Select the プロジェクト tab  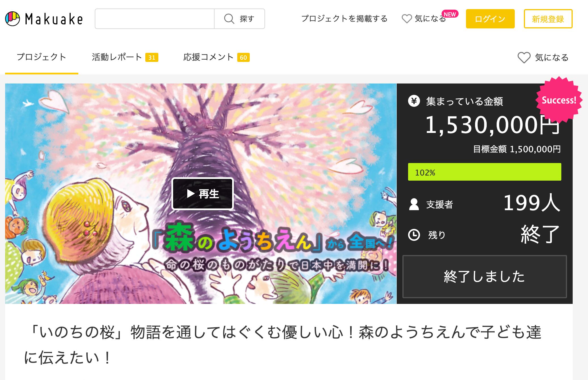pyautogui.click(x=42, y=57)
